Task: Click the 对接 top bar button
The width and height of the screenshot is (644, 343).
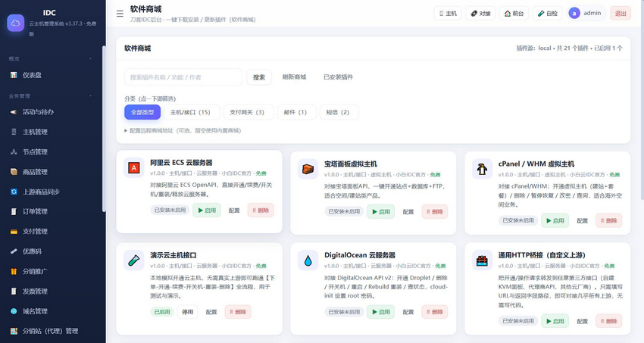Action: pyautogui.click(x=480, y=13)
